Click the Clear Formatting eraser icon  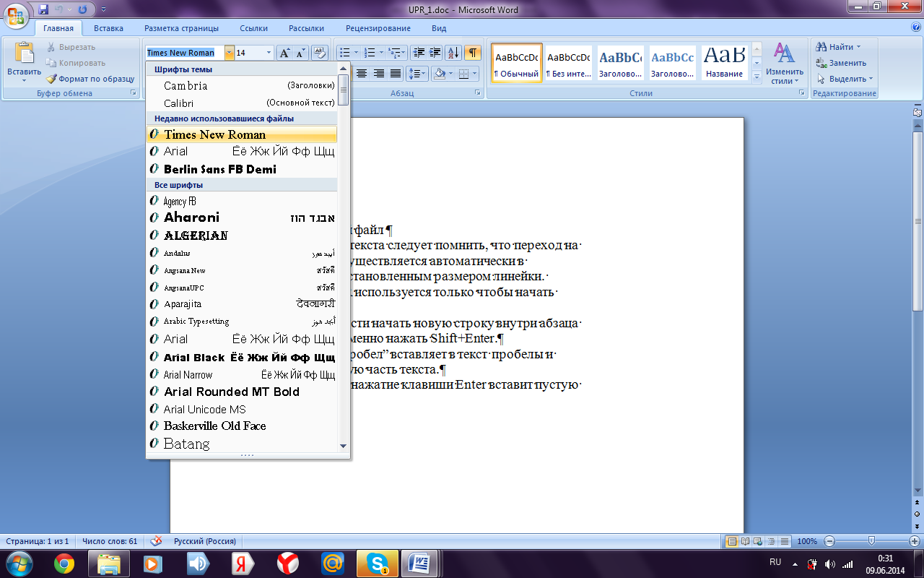click(x=320, y=53)
